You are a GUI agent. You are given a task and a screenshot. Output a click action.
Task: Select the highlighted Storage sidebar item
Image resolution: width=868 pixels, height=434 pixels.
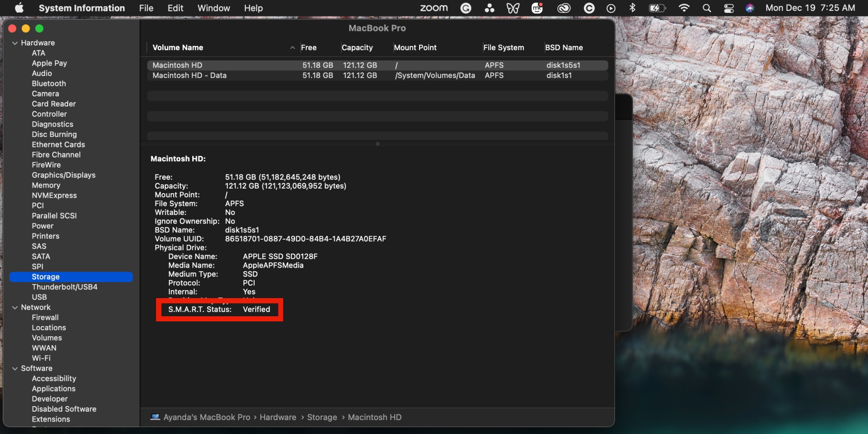coord(71,277)
